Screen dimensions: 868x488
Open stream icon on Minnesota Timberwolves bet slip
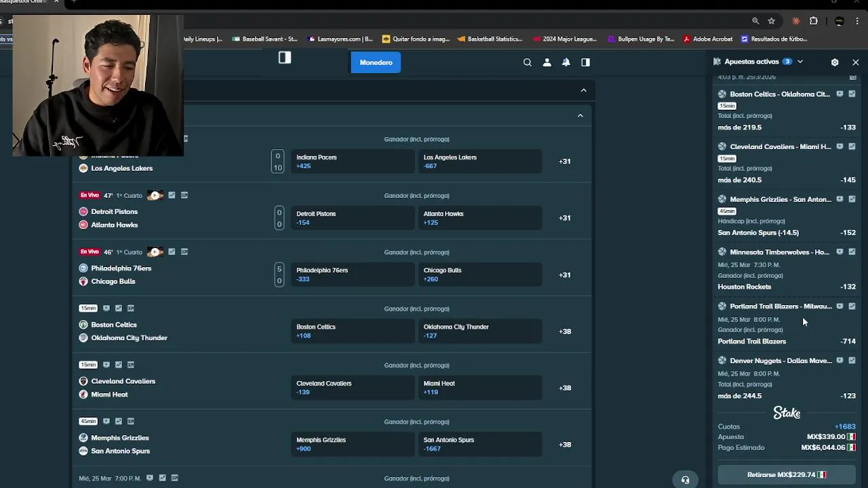pos(840,251)
